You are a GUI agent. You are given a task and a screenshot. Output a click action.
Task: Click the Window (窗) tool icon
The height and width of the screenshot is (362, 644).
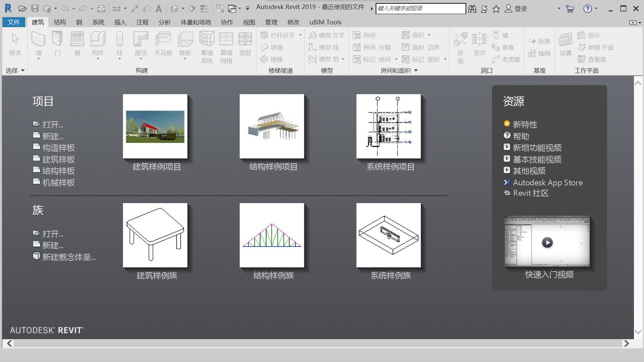[77, 40]
